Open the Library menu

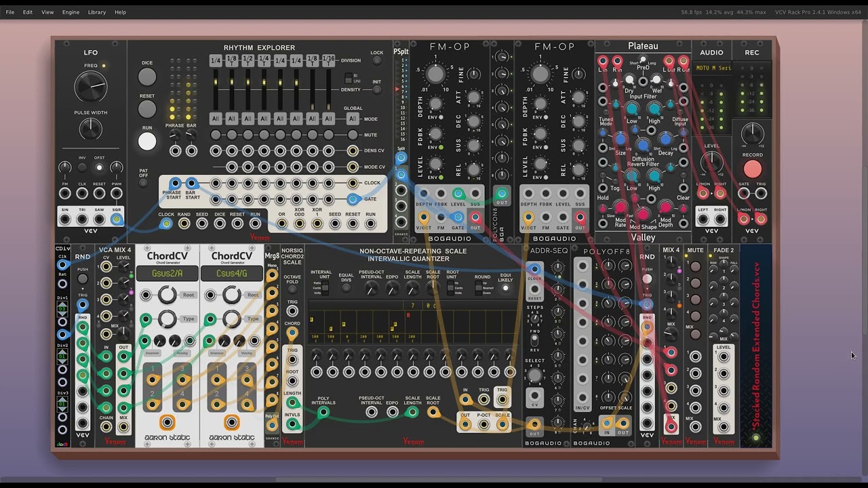pos(96,12)
